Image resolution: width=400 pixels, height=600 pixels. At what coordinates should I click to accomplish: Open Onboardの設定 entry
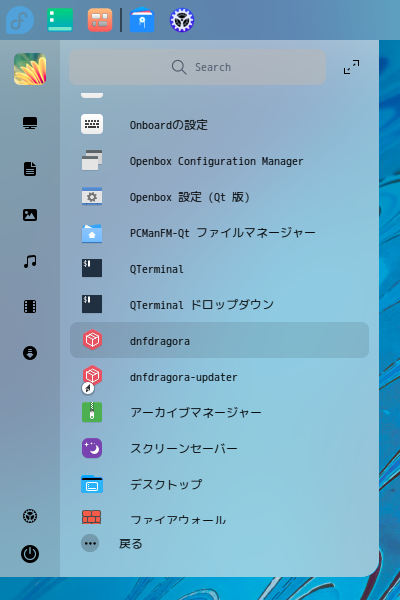(219, 125)
